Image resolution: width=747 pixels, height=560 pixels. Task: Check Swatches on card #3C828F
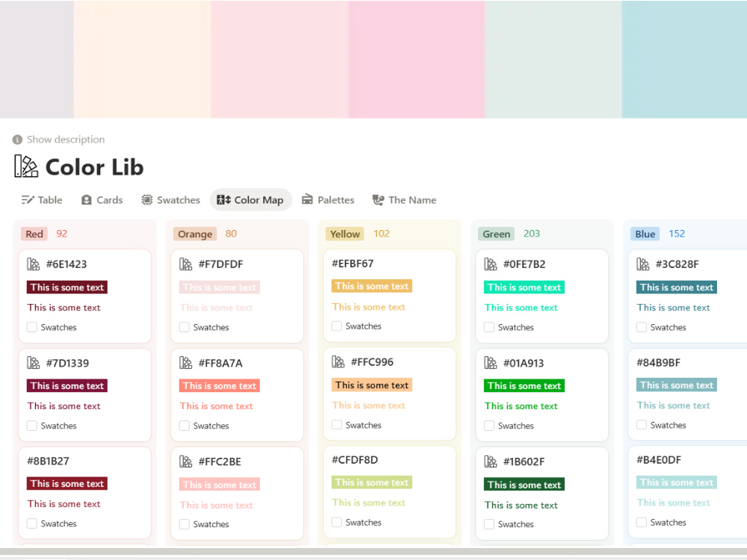click(x=642, y=327)
